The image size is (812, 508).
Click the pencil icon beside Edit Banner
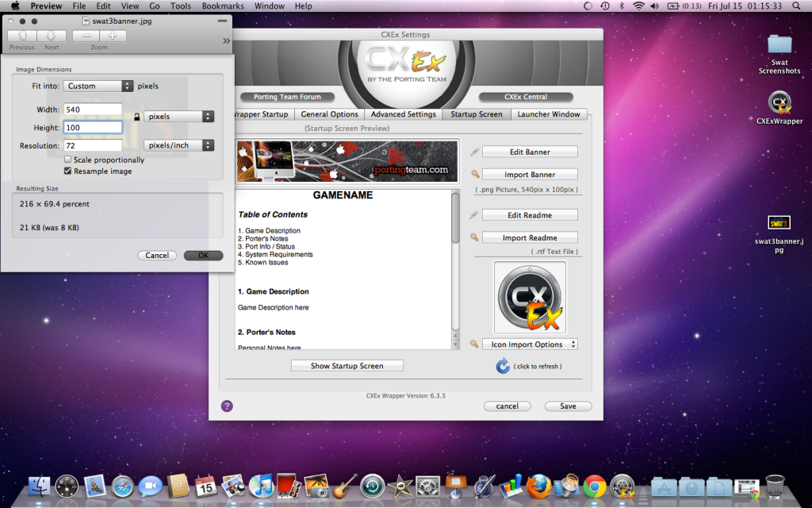pyautogui.click(x=475, y=152)
